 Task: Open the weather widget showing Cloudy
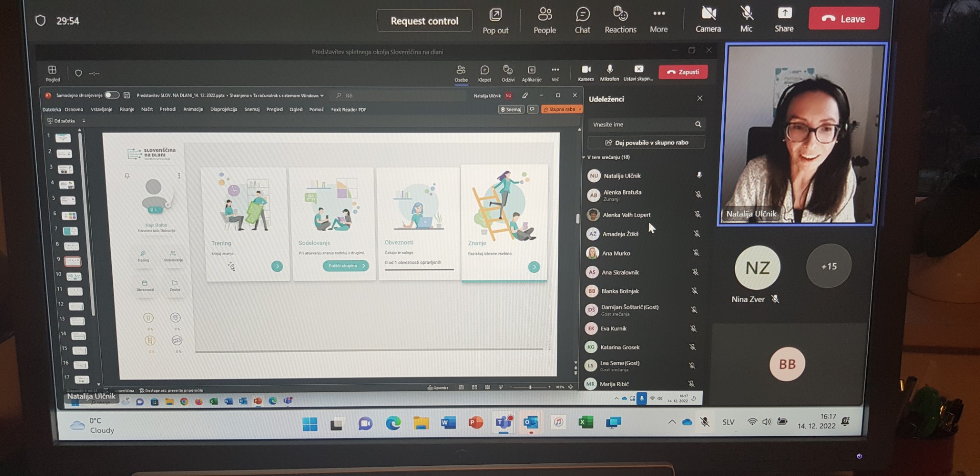[x=93, y=425]
